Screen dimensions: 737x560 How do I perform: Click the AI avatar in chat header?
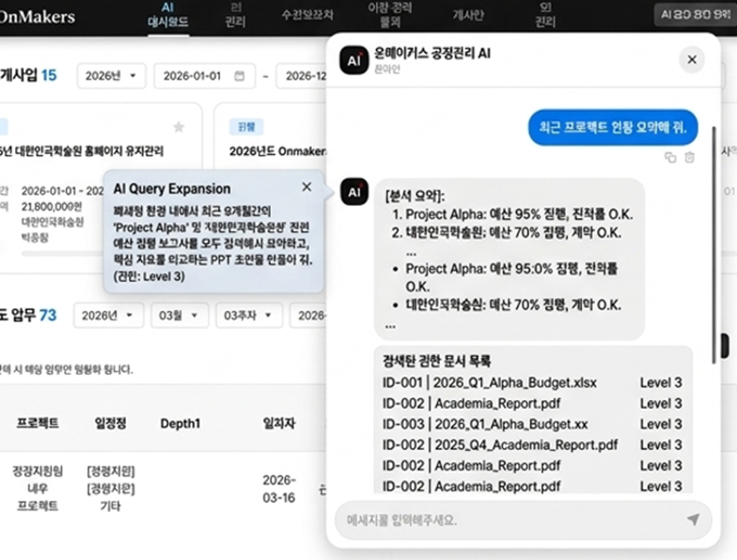[x=353, y=60]
